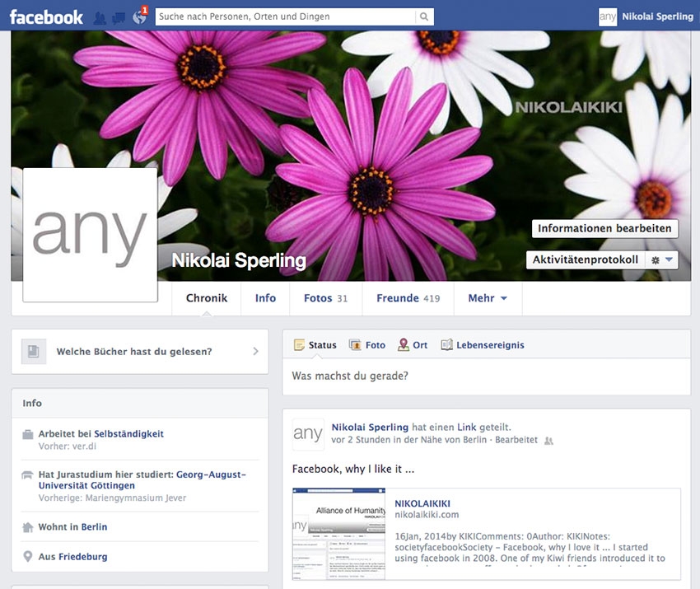Open shared link preview thumbnail

point(338,534)
